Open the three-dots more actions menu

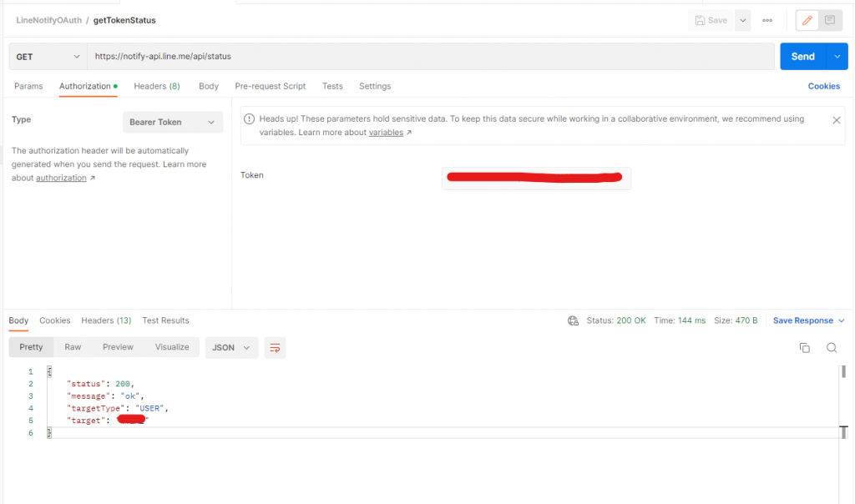(767, 20)
